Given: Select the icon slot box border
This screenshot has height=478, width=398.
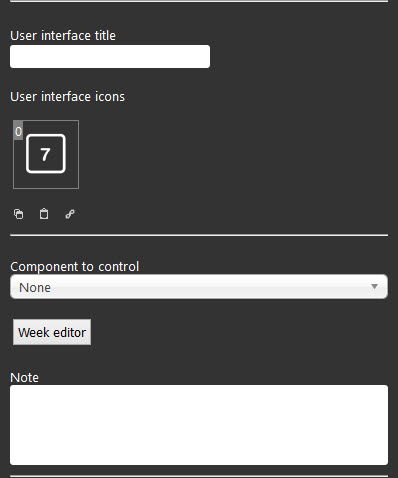Looking at the screenshot, I should (x=46, y=154).
